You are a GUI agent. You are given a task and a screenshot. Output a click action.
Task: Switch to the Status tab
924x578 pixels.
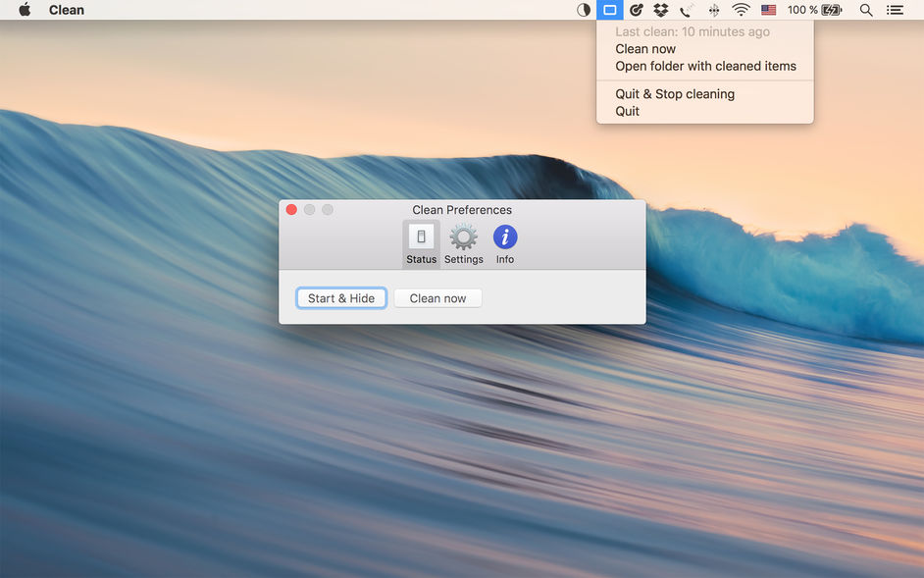coord(421,244)
